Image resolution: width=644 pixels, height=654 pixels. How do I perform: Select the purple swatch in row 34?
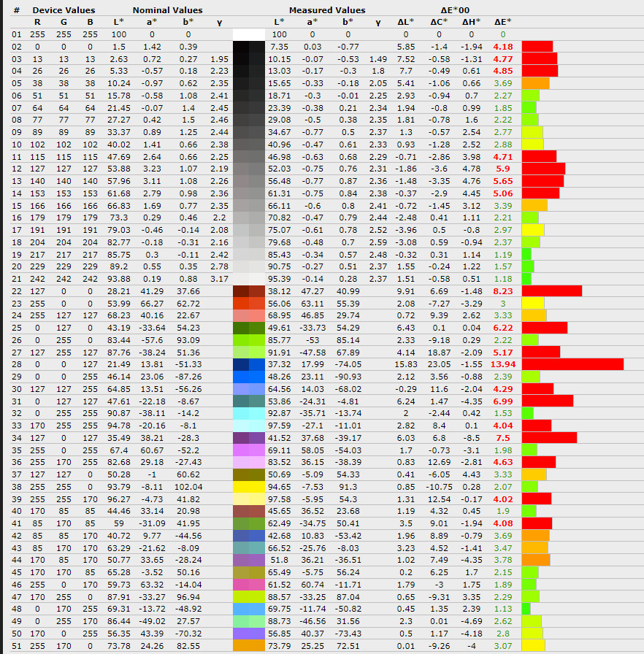pos(248,438)
